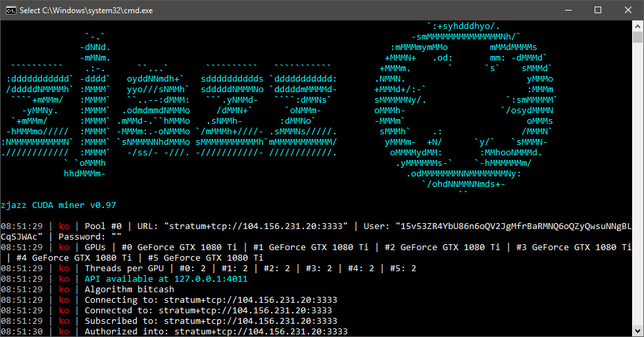Click the Pool #0 stratum URL in quotes
Image resolution: width=644 pixels, height=337 pixels.
point(255,226)
